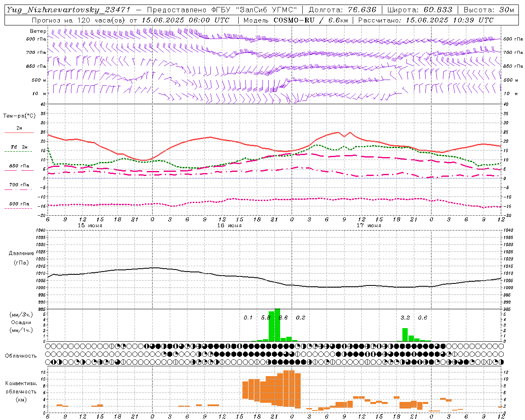Click the station title Yug_Nizhnevartovsky_23471
The image size is (525, 420).
(x=68, y=10)
